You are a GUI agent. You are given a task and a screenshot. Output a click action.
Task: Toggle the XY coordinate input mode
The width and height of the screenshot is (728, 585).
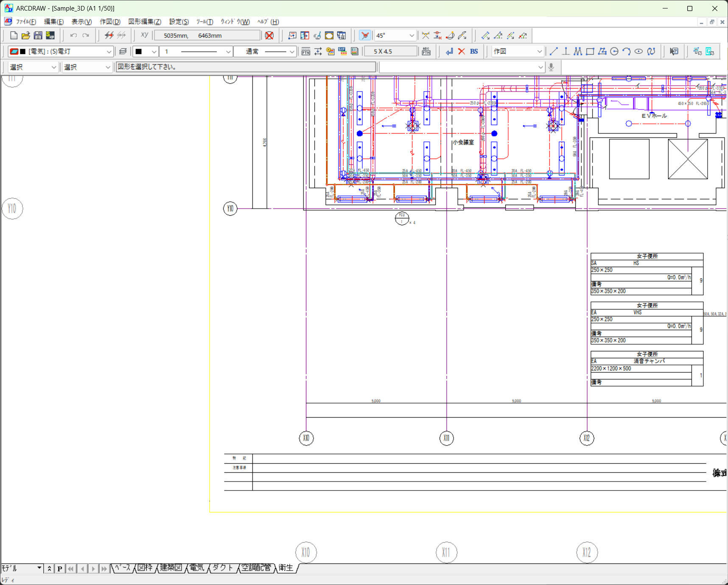click(x=144, y=36)
